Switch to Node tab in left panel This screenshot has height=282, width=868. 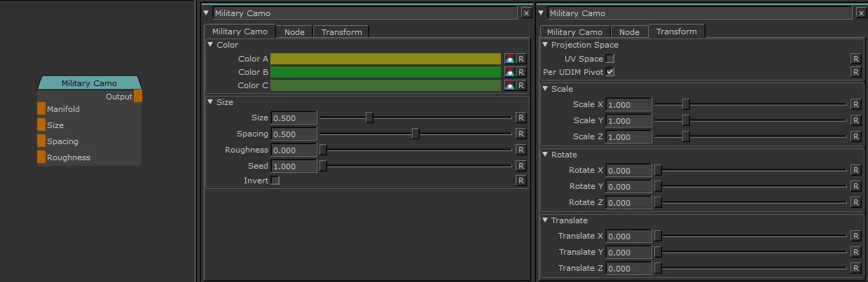294,32
